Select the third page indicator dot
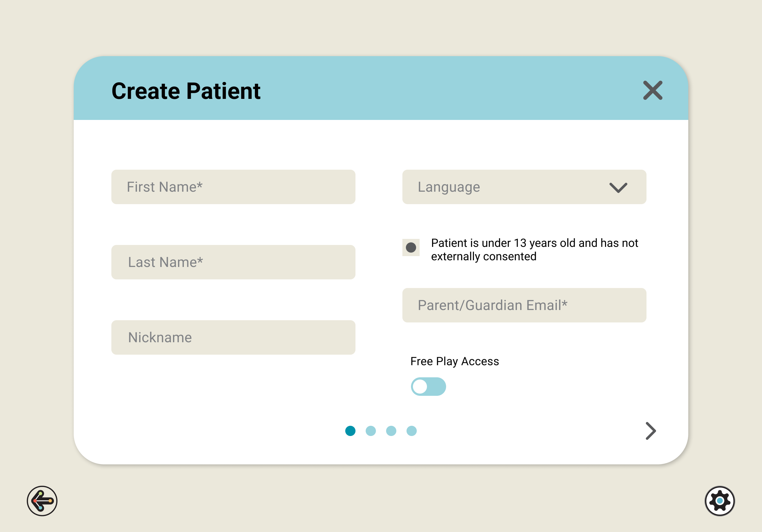Screen dimensions: 762x532 click(391, 431)
